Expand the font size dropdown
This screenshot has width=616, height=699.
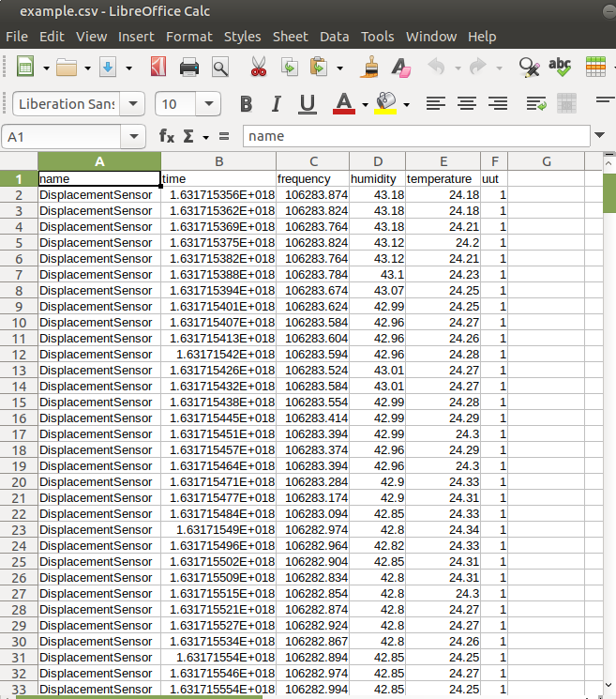click(x=208, y=104)
